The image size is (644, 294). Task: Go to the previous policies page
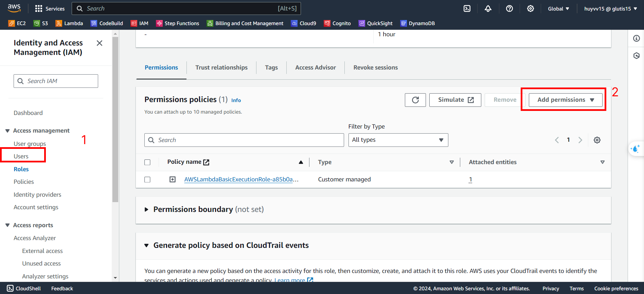point(557,140)
